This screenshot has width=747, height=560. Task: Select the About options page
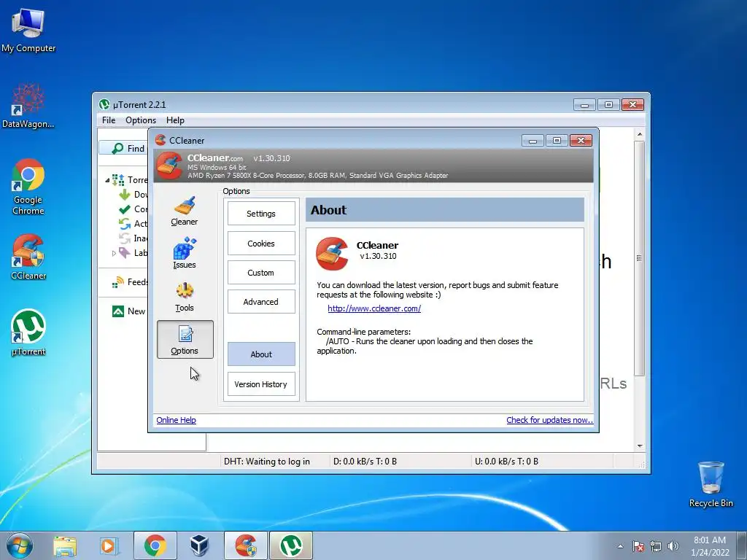pyautogui.click(x=261, y=354)
